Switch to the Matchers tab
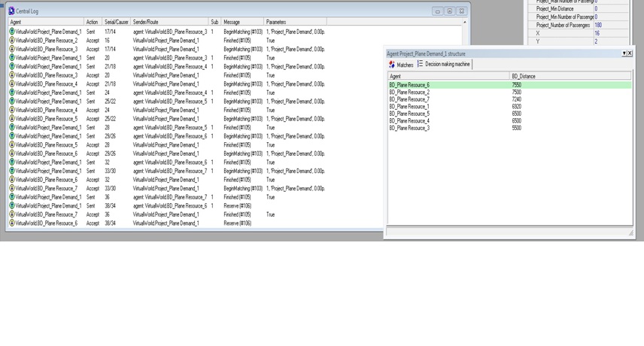This screenshot has height=346, width=644. pyautogui.click(x=401, y=65)
